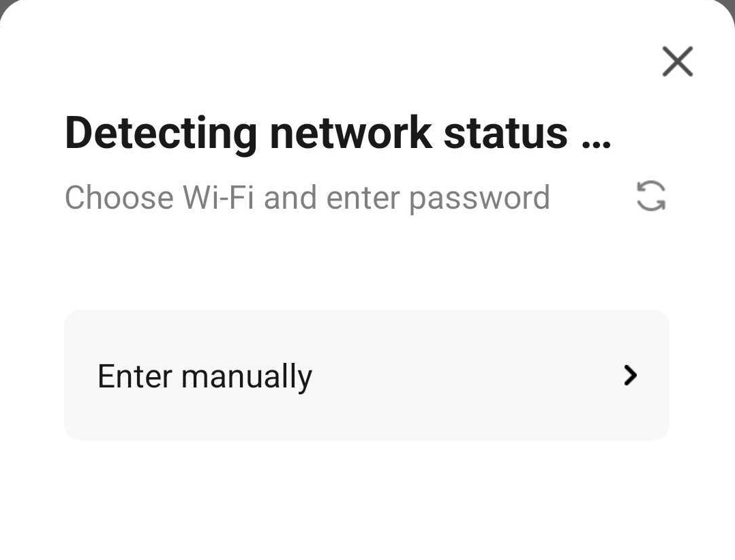The height and width of the screenshot is (560, 735).
Task: Click the X in the top corner
Action: (677, 62)
